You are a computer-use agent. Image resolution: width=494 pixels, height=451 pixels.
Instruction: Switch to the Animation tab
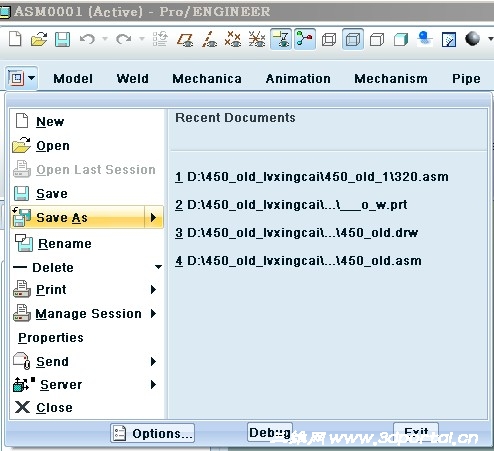(x=298, y=79)
